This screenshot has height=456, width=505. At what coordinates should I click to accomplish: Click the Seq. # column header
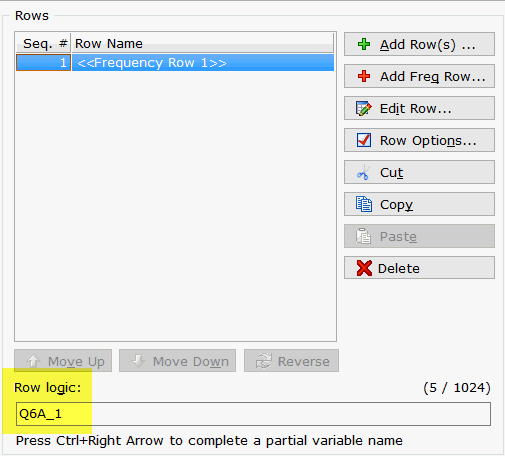click(x=43, y=43)
